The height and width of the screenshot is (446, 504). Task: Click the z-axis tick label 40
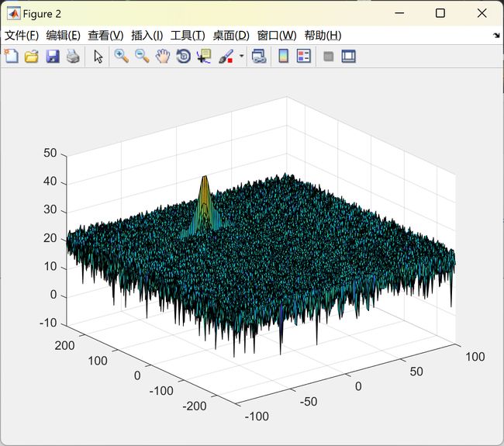[50, 182]
